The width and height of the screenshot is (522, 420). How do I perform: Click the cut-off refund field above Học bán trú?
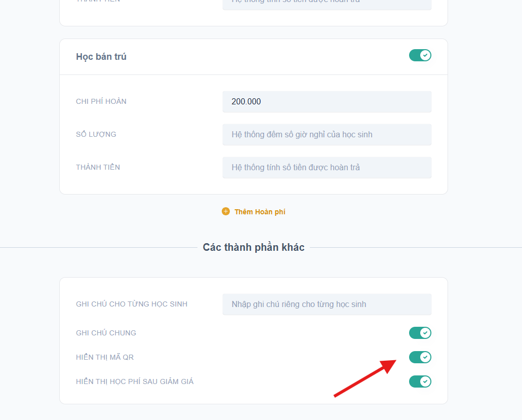pyautogui.click(x=327, y=4)
